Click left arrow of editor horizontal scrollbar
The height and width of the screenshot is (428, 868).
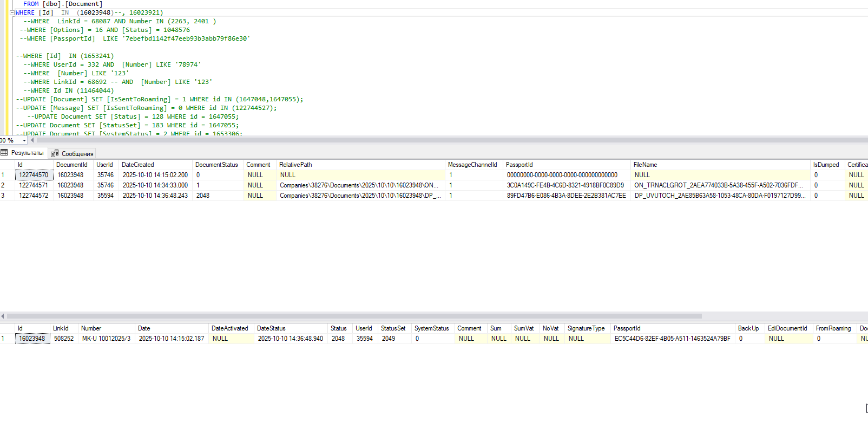point(32,140)
